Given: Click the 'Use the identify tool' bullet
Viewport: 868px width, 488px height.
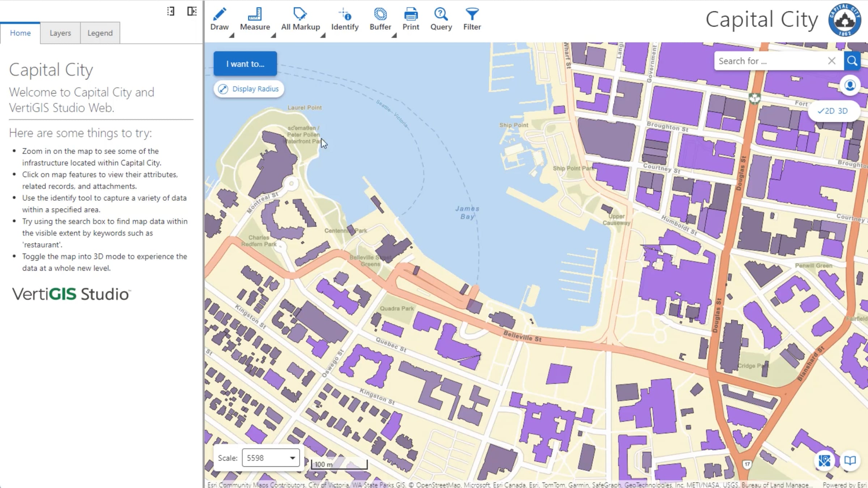Looking at the screenshot, I should tap(104, 204).
